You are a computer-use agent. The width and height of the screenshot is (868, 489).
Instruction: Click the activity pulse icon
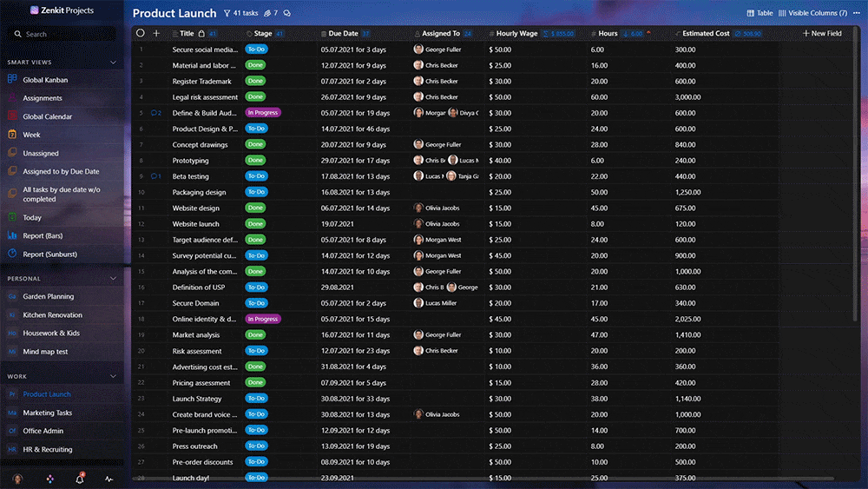[x=109, y=479]
